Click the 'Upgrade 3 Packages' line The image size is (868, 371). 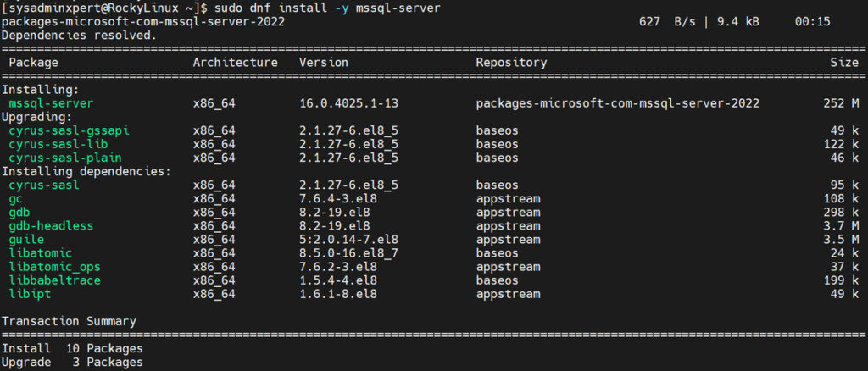(x=73, y=363)
